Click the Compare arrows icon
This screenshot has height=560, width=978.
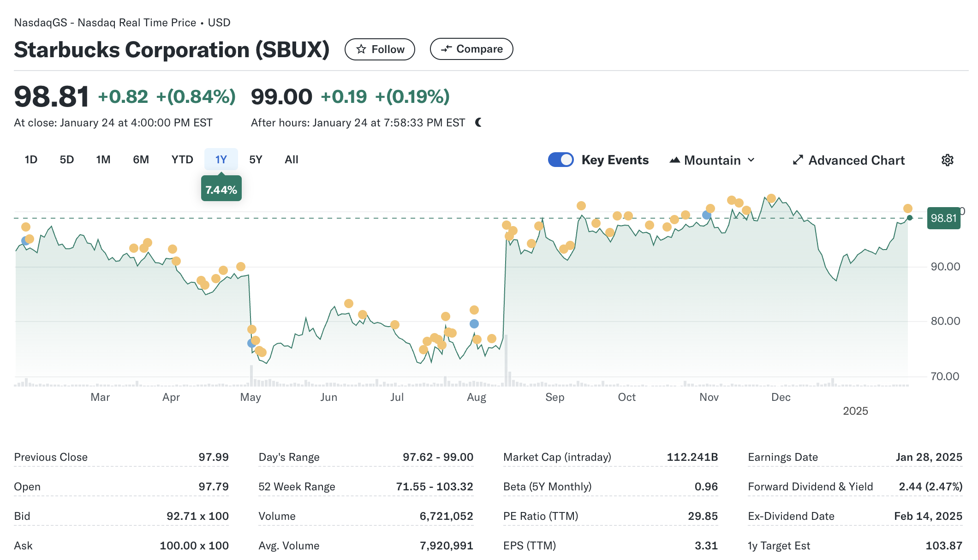pyautogui.click(x=446, y=49)
